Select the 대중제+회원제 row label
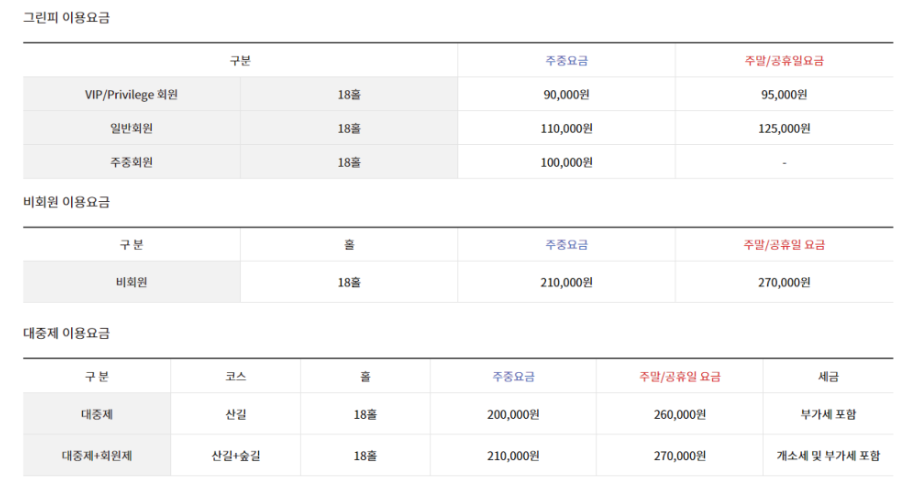Image resolution: width=903 pixels, height=486 pixels. coord(97,455)
